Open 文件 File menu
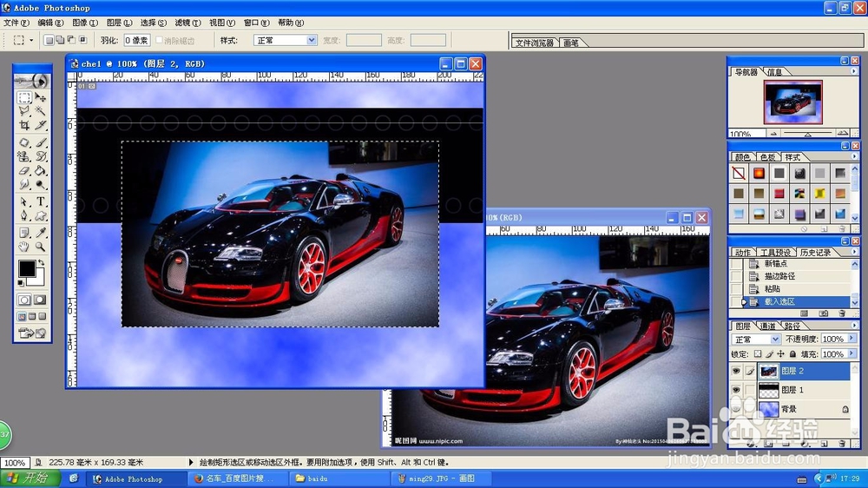The image size is (868, 488). (16, 23)
